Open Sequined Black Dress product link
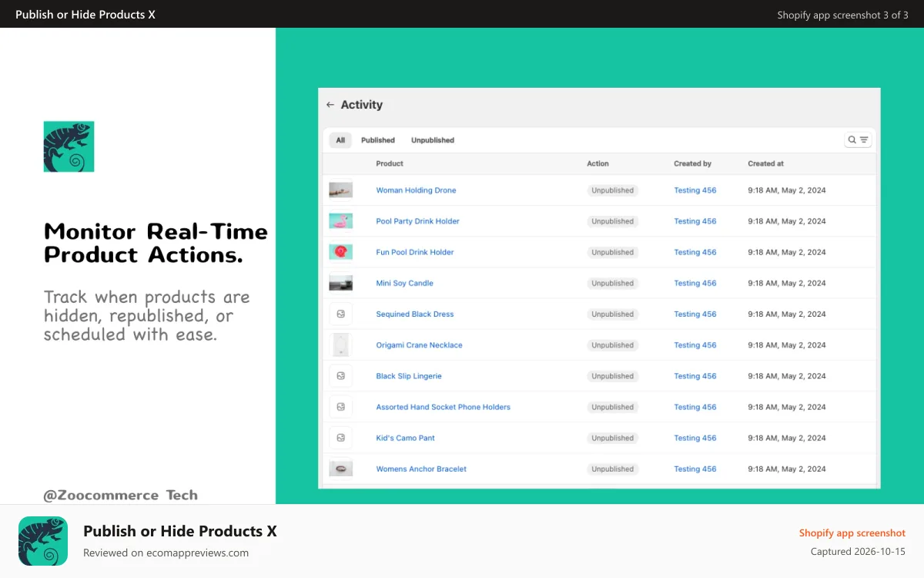The width and height of the screenshot is (924, 578). tap(415, 314)
